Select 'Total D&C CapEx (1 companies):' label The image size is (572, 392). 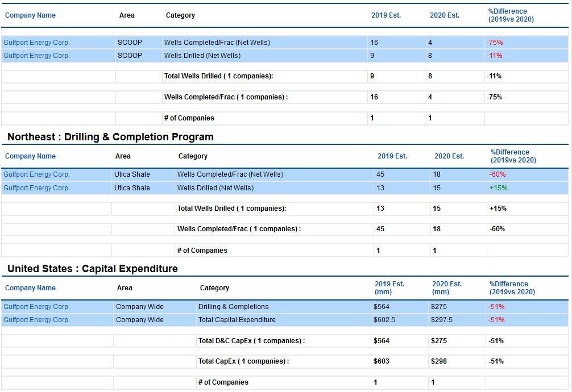coord(252,341)
